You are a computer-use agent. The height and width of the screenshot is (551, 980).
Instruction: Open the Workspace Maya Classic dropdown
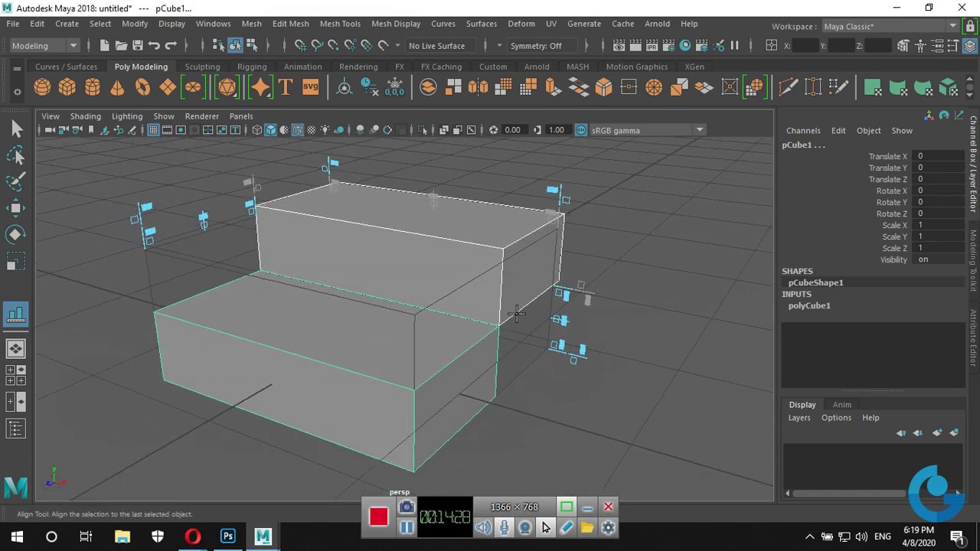890,26
